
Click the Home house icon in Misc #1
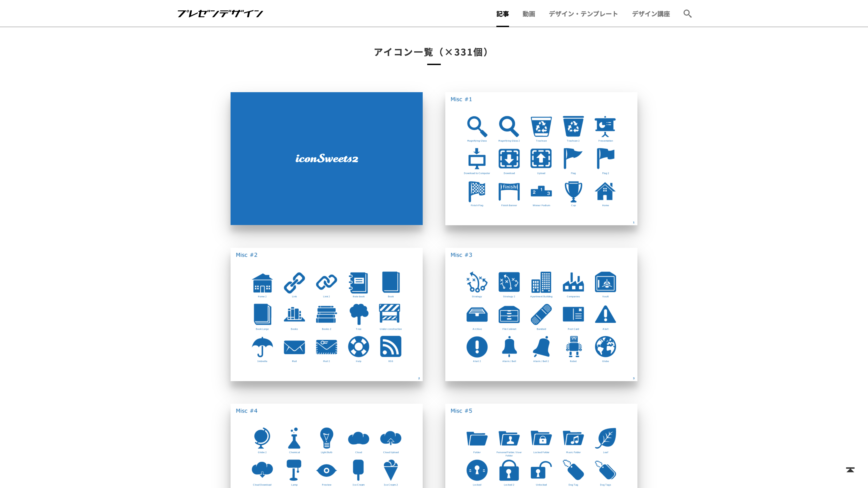tap(605, 191)
